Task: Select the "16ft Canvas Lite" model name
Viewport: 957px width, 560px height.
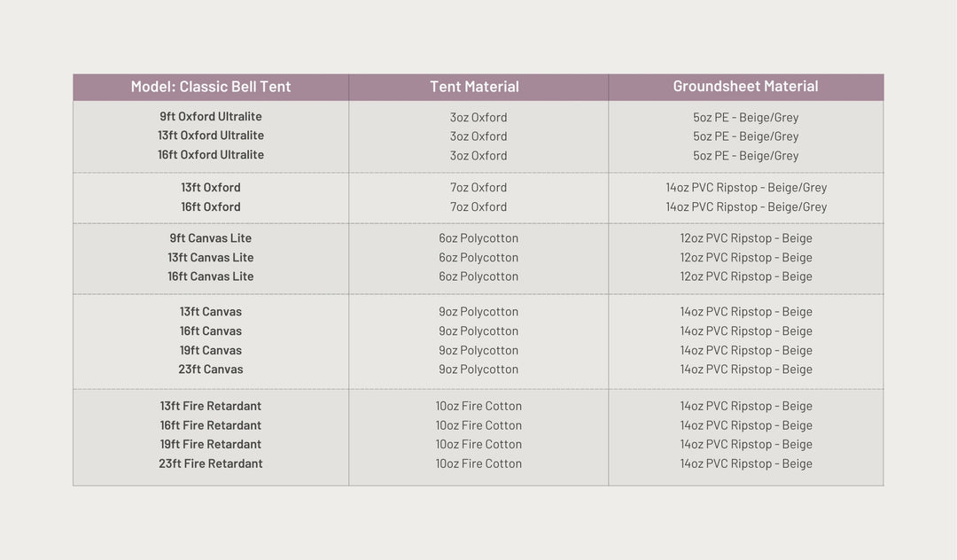Action: click(x=211, y=276)
